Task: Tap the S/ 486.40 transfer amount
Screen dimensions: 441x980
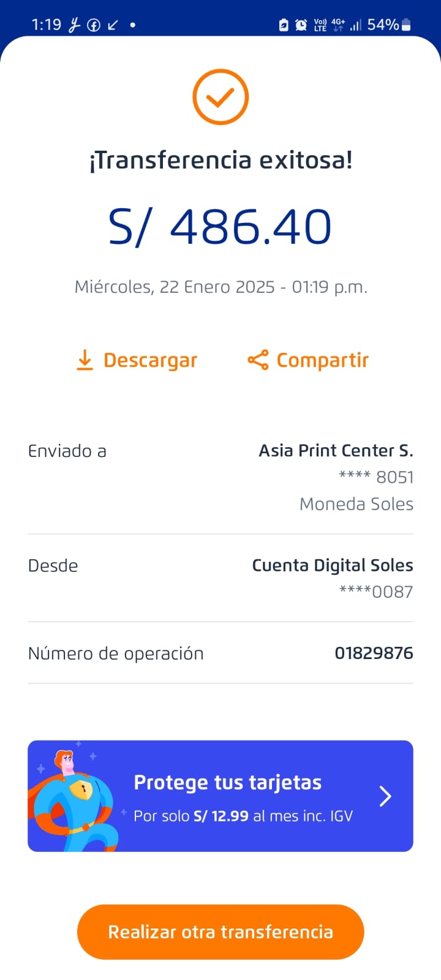Action: click(x=221, y=227)
